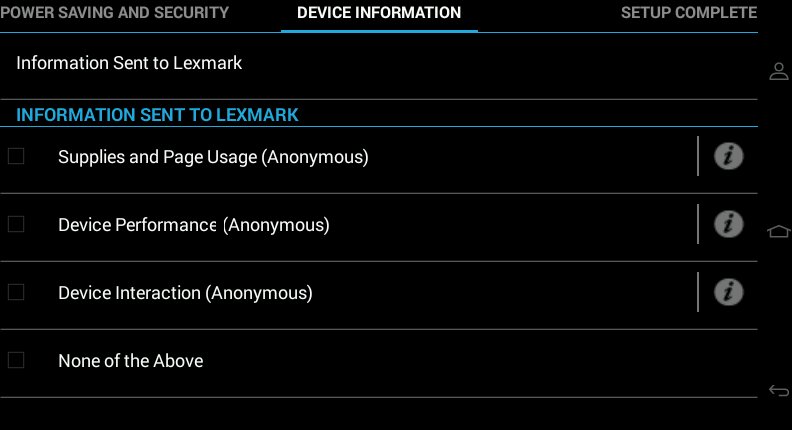Tap the Device Performance (Anonymous) label
The image size is (792, 430).
coord(194,225)
